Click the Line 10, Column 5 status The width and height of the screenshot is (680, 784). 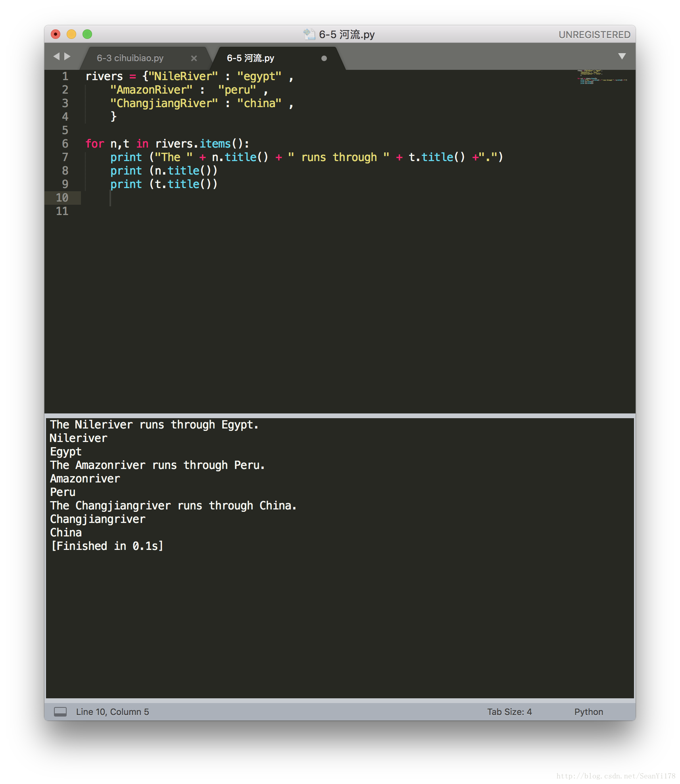[x=113, y=712]
